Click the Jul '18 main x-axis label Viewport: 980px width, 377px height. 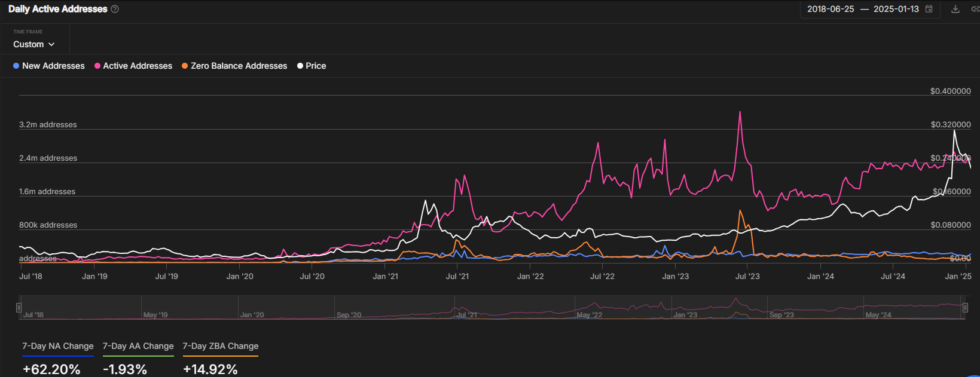point(30,277)
